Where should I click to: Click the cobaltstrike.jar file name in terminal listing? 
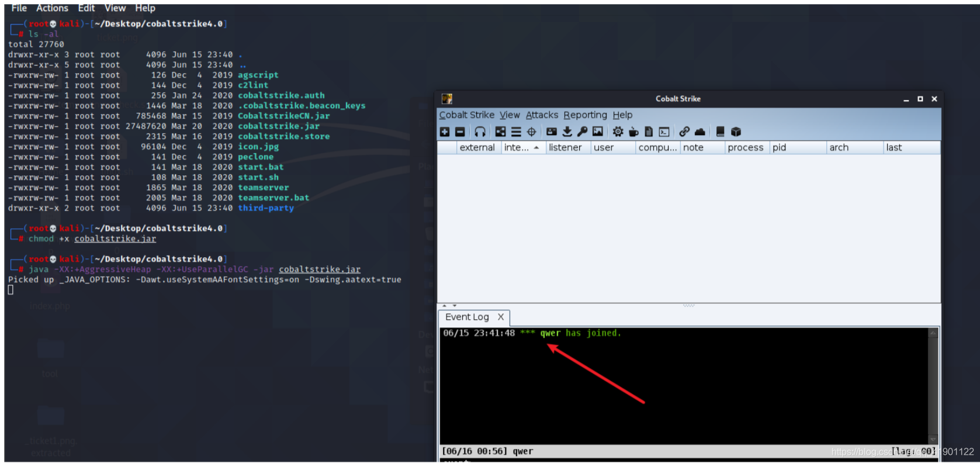(278, 126)
